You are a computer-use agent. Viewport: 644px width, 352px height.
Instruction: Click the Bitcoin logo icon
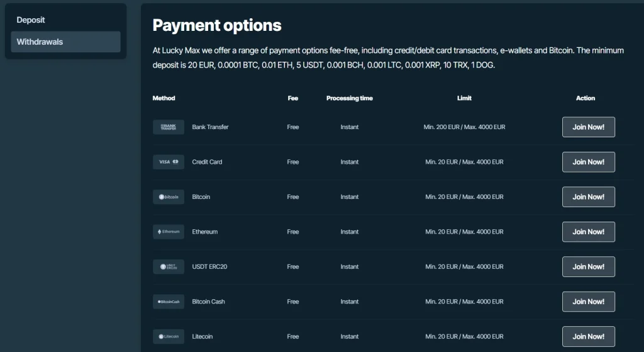tap(169, 197)
